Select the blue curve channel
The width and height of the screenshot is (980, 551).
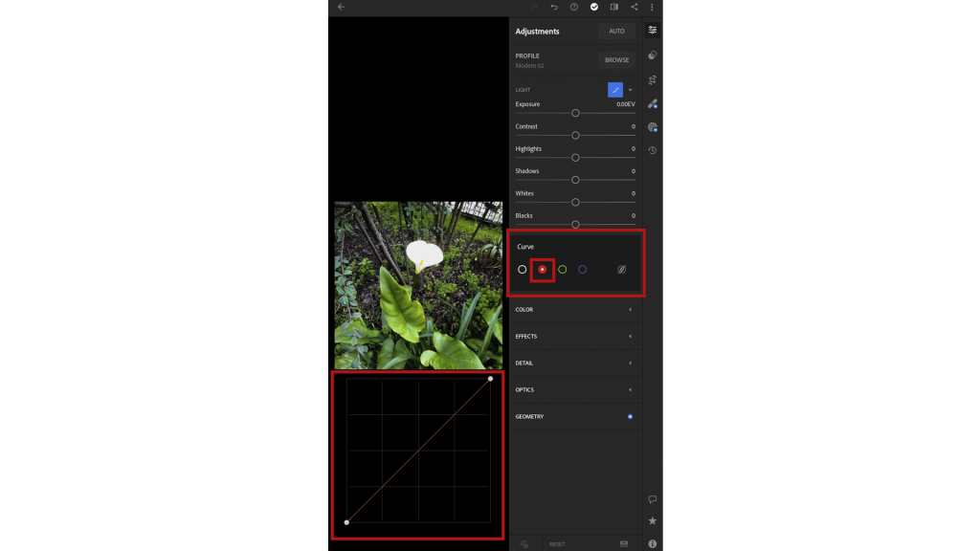(583, 269)
